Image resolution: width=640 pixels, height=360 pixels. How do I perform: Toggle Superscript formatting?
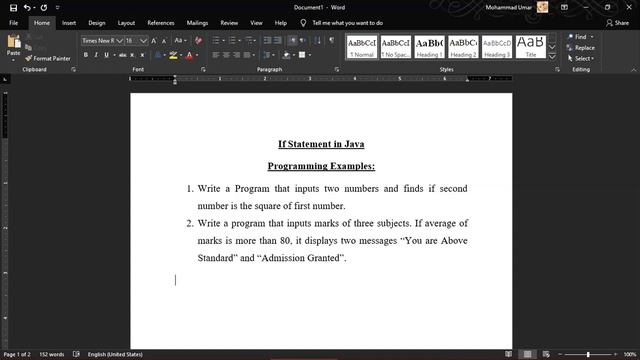pyautogui.click(x=142, y=55)
